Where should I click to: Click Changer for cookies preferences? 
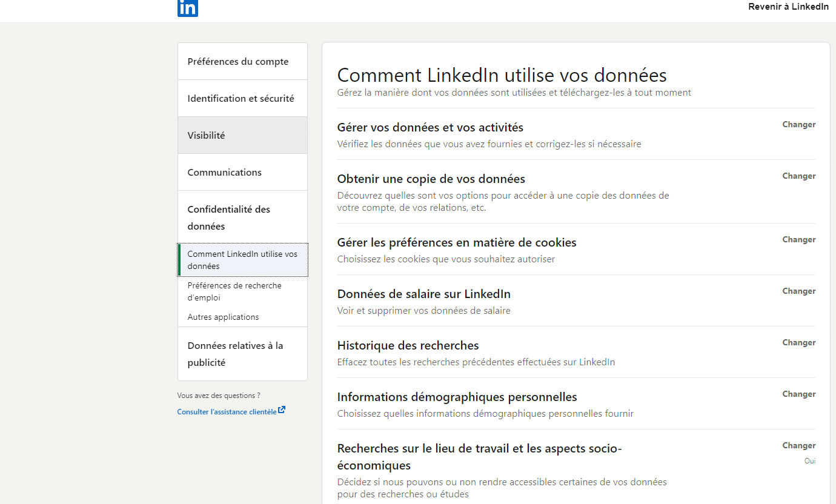(x=798, y=239)
